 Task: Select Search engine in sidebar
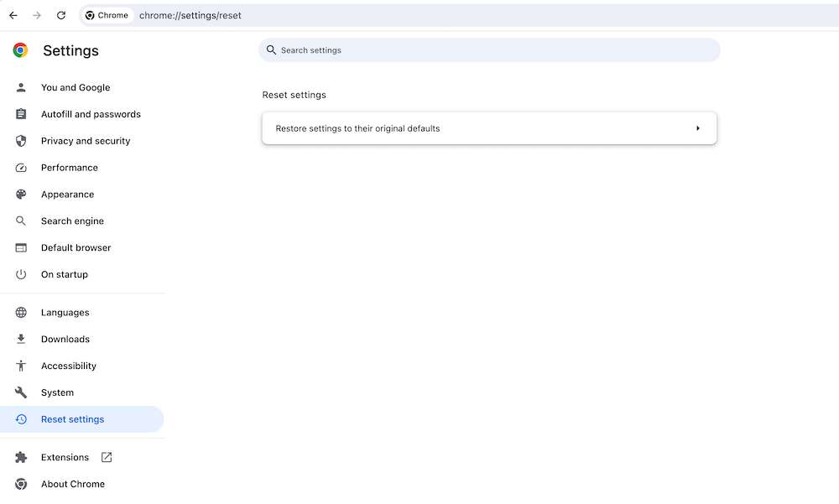72,221
